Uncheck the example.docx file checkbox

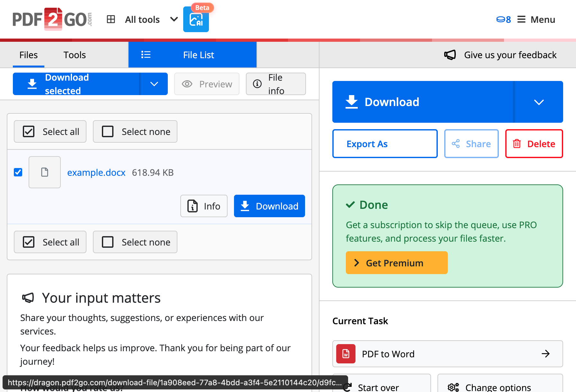click(18, 172)
